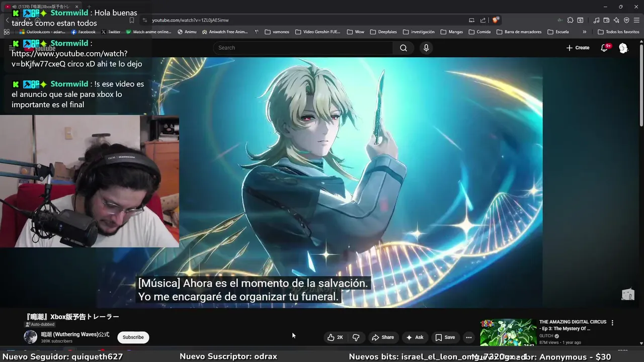Viewport: 644px width, 362px height.
Task: Start voice search with the microphone icon
Action: [426, 48]
